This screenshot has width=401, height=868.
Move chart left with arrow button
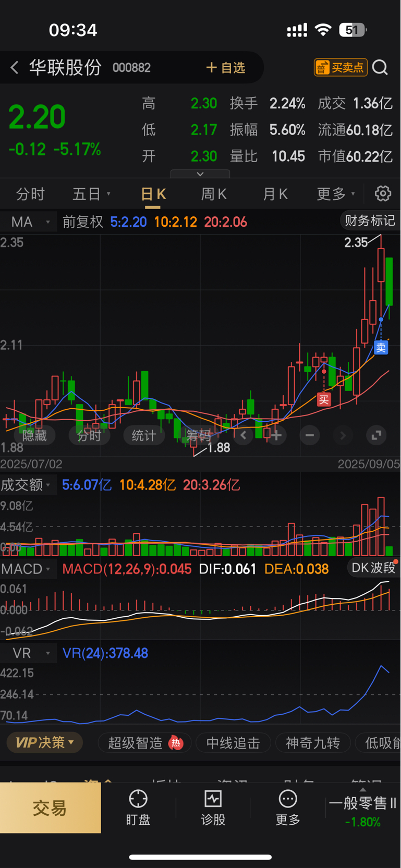[244, 435]
